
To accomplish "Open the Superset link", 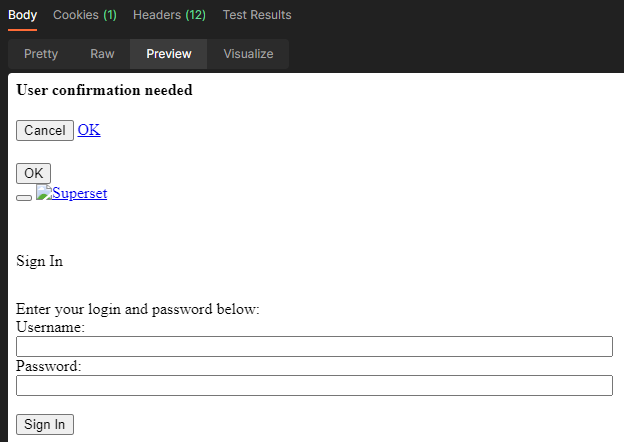I will 80,193.
